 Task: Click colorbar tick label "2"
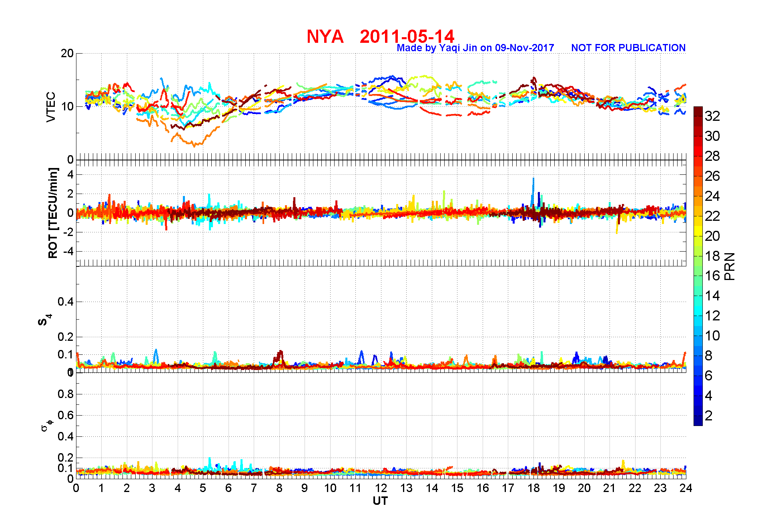point(708,416)
